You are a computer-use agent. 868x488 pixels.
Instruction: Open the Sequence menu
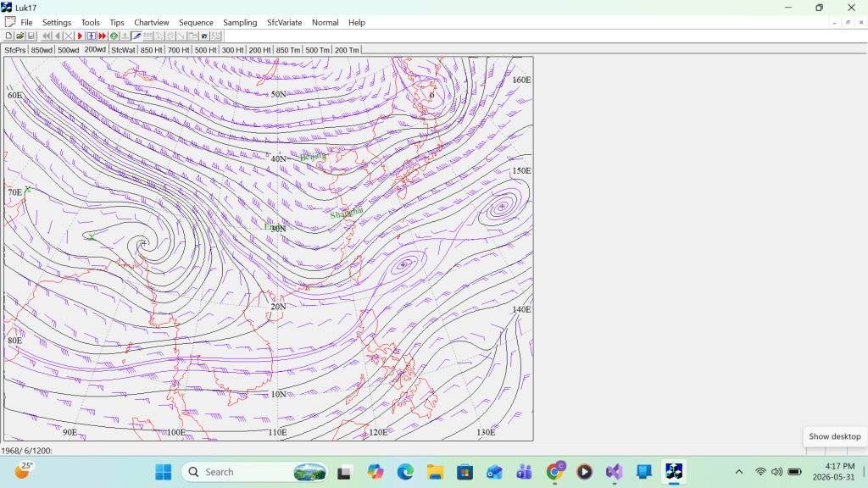point(196,23)
